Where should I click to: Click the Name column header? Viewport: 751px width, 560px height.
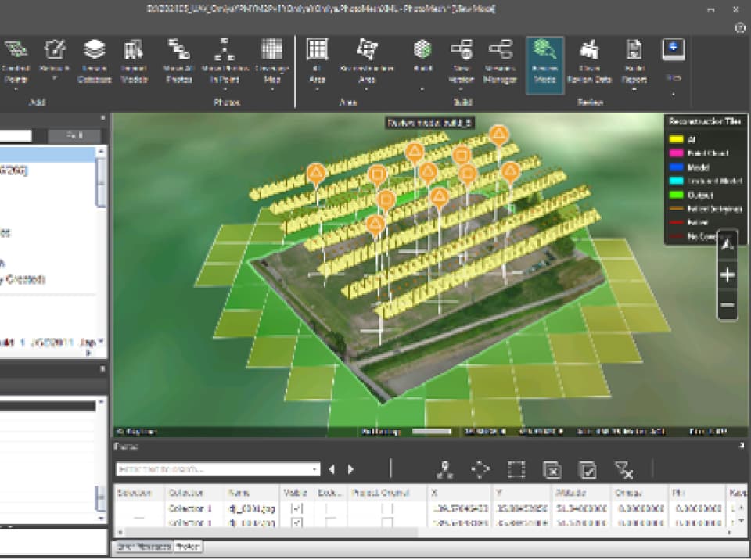tap(251, 493)
